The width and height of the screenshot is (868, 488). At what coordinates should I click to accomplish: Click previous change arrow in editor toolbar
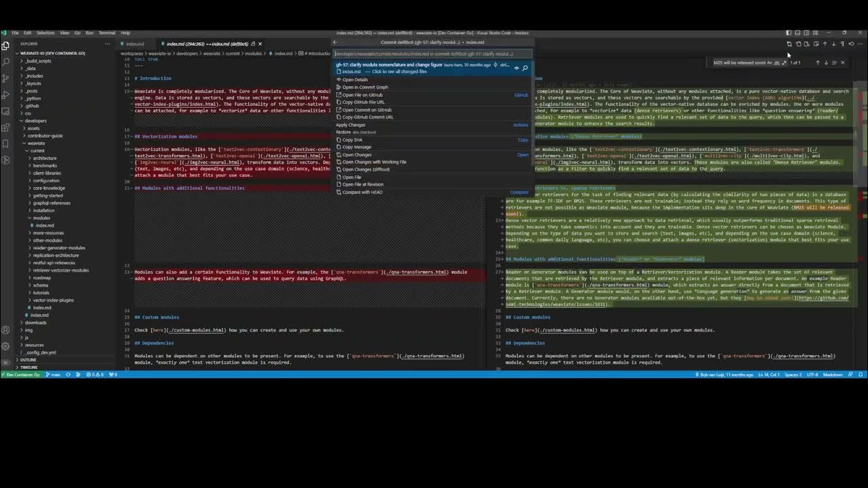[x=825, y=44]
